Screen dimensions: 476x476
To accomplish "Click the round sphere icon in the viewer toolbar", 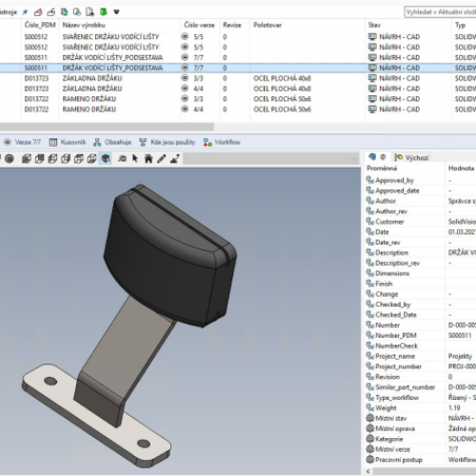I will click(10, 158).
